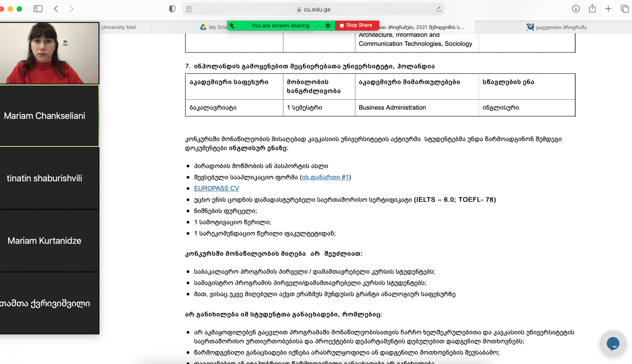
Task: Open the Reader view icon in address bar
Action: point(189,9)
